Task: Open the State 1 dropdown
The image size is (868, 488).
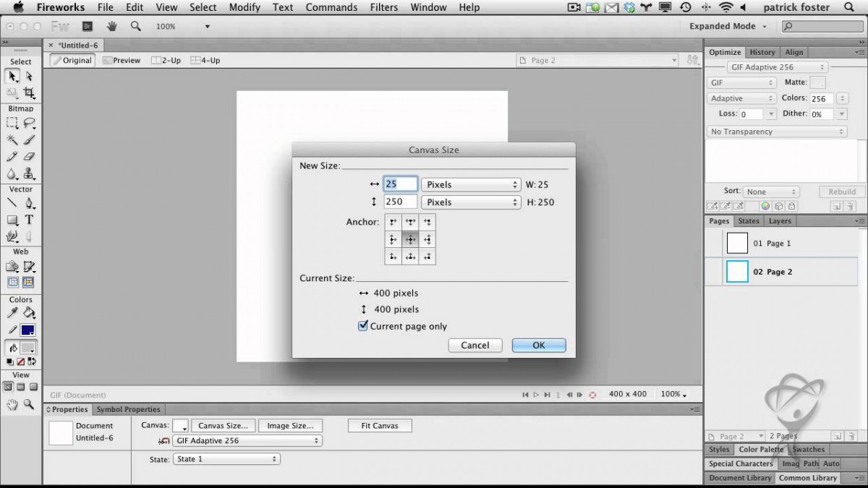Action: 226,459
